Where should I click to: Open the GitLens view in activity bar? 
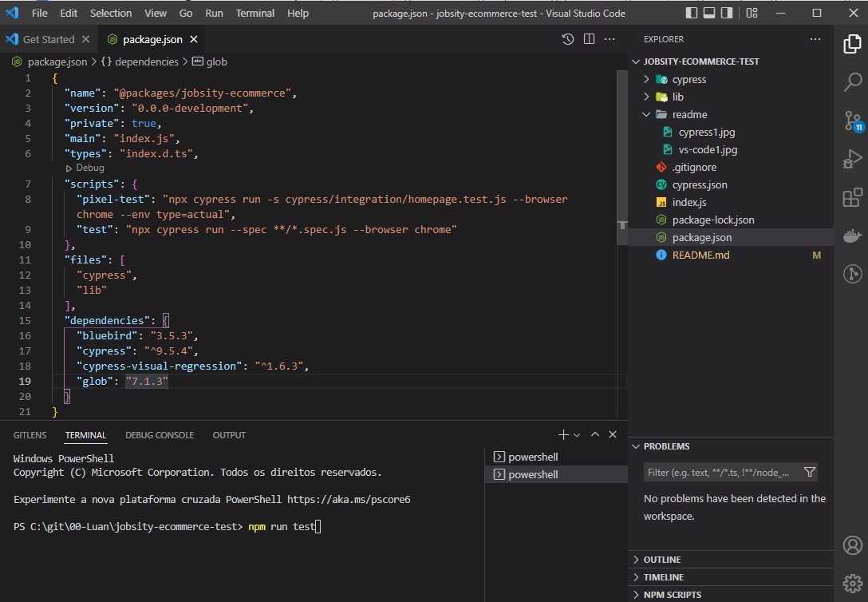(x=852, y=274)
